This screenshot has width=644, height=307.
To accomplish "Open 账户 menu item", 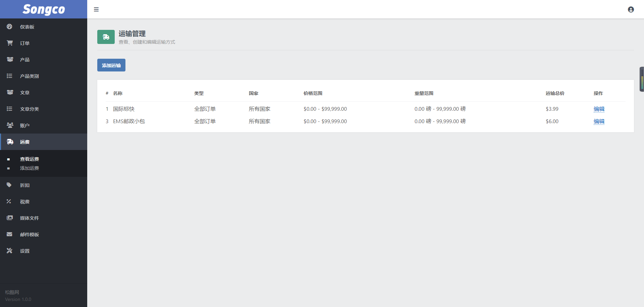I will pyautogui.click(x=44, y=125).
